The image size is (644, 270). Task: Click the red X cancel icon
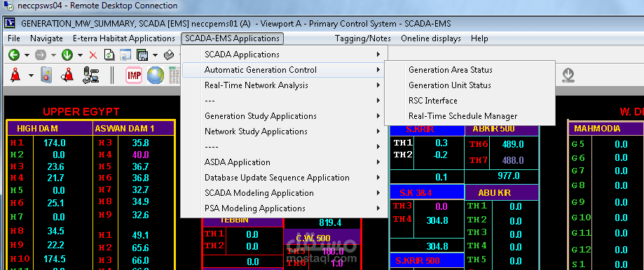93,55
